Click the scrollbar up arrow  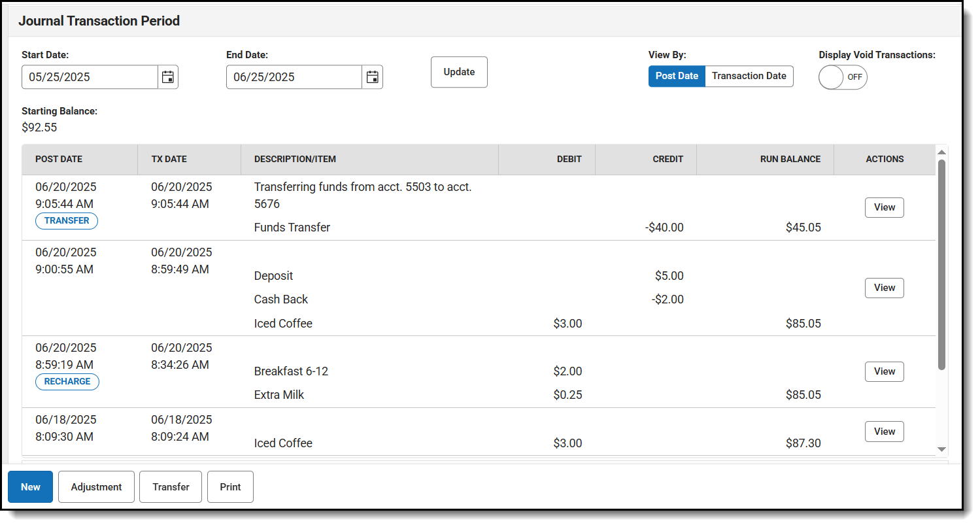tap(942, 152)
